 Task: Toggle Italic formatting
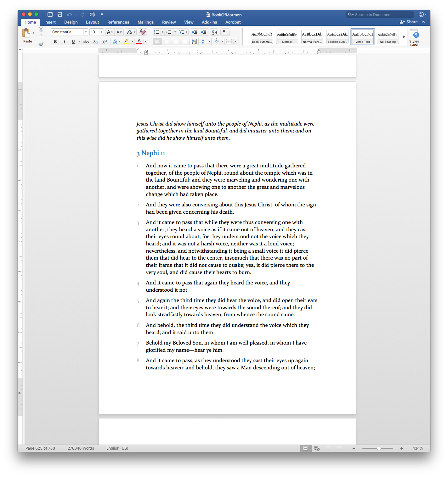pos(64,42)
